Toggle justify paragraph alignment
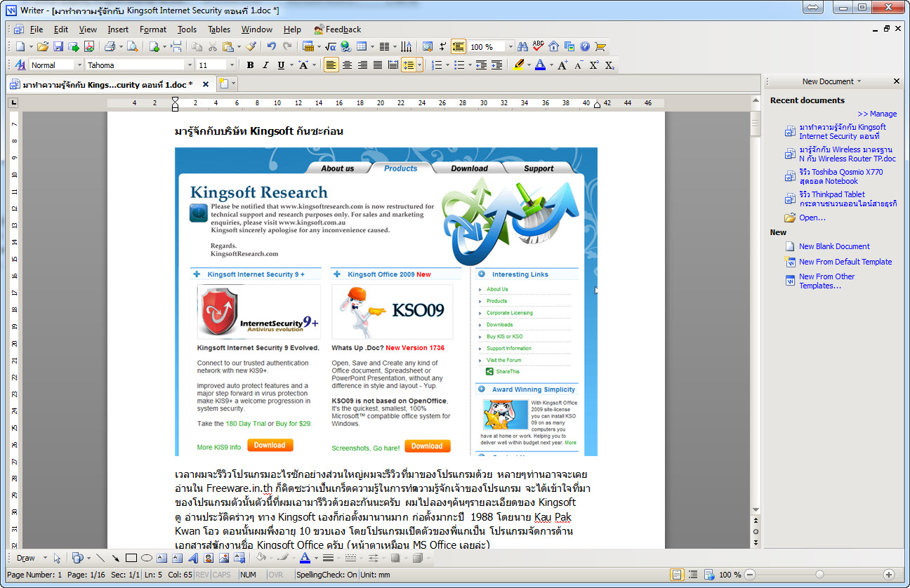The image size is (910, 588). click(x=378, y=65)
